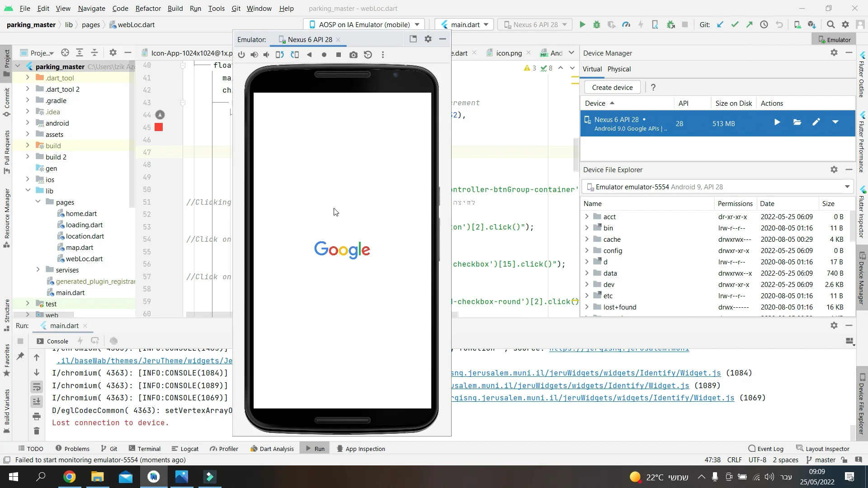
Task: Click the Create device button
Action: (612, 88)
